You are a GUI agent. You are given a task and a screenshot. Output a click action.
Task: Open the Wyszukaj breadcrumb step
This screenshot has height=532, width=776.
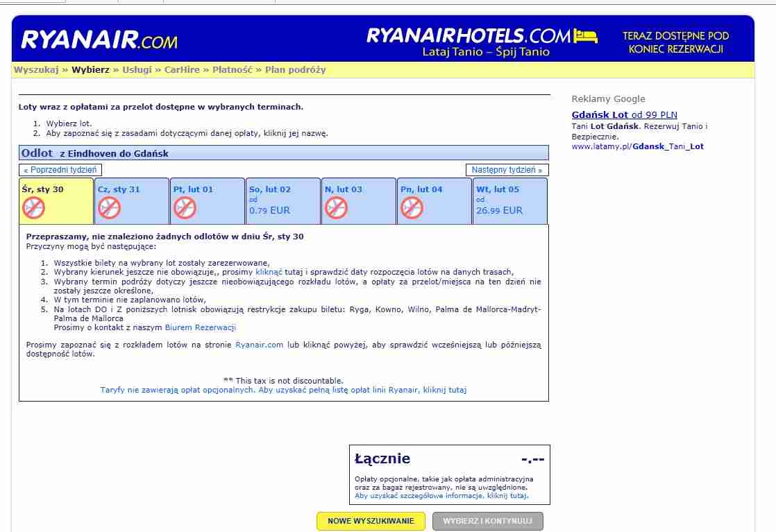click(x=36, y=70)
